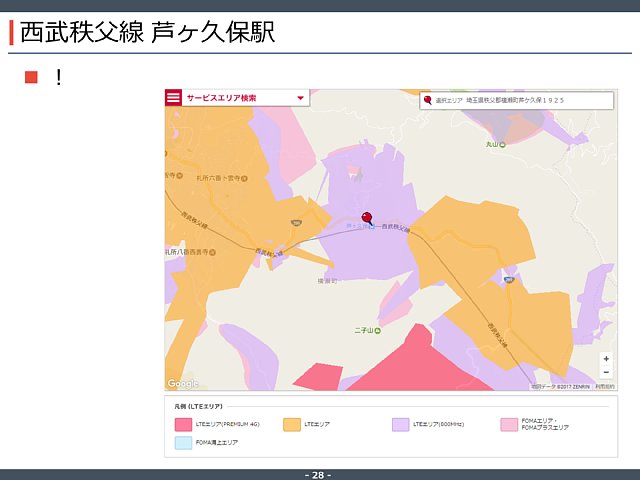Click the LTEエリア(PREMIUM 4G) red swatch
This screenshot has height=480, width=640.
point(183,424)
